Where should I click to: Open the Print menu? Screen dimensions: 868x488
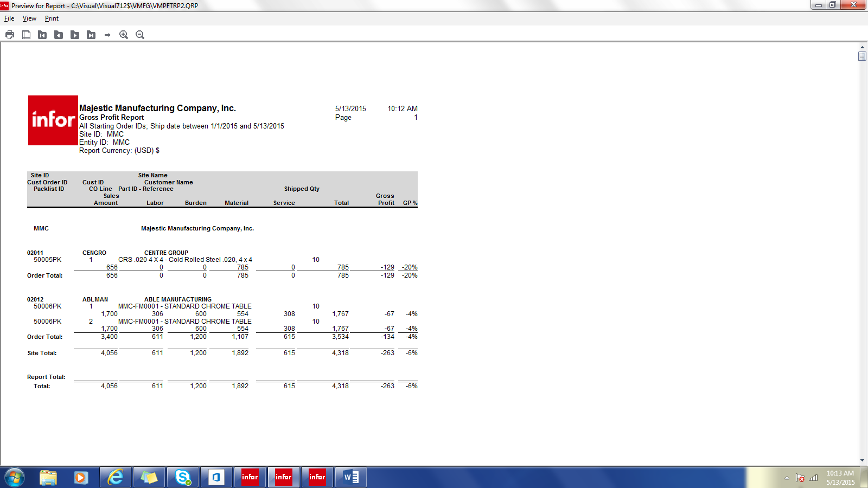[52, 18]
